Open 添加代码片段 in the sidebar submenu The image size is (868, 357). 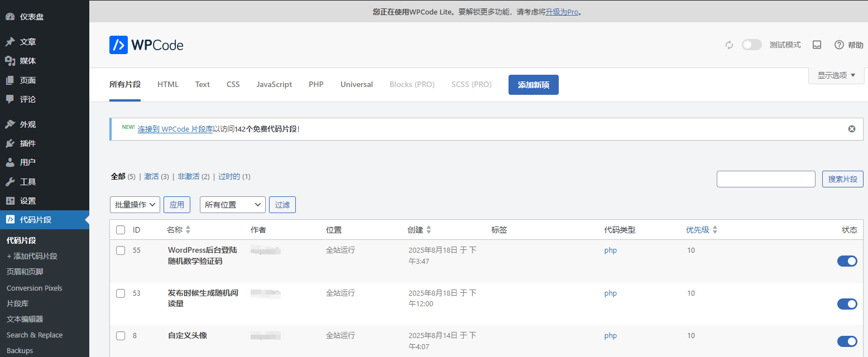tap(32, 257)
